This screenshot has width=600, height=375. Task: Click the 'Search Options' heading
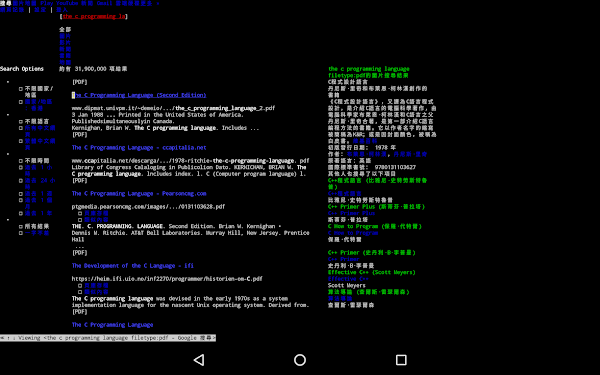pyautogui.click(x=22, y=69)
